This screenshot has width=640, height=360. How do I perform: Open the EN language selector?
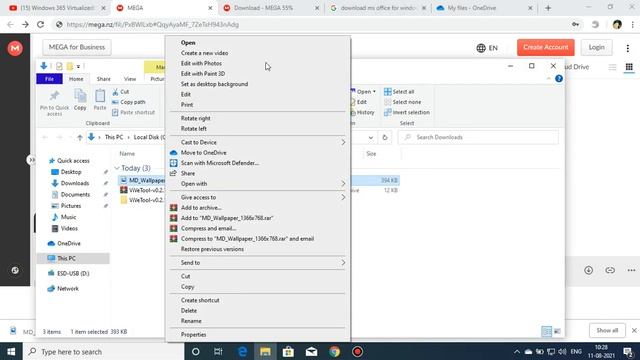pos(487,48)
